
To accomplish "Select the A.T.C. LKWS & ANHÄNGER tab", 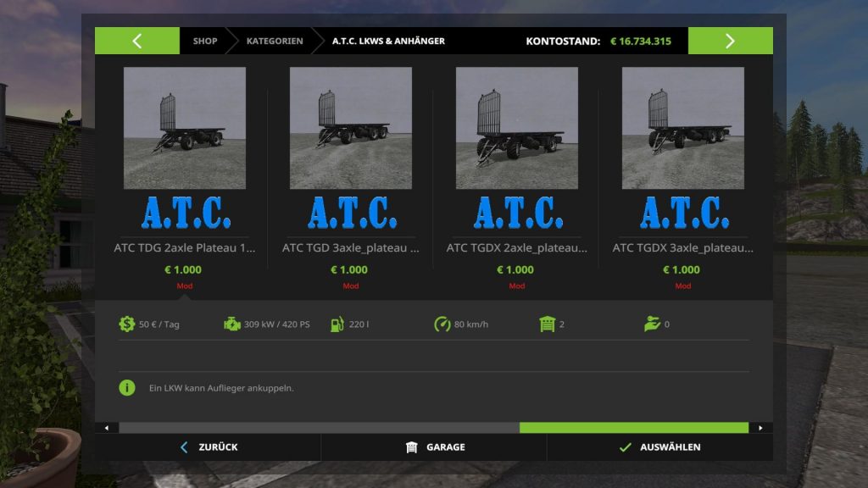I will point(387,40).
